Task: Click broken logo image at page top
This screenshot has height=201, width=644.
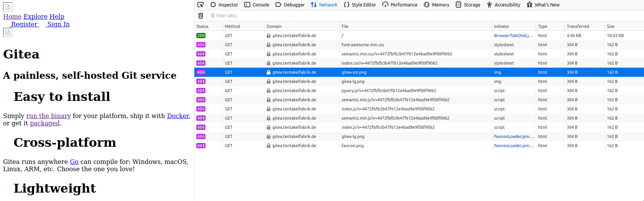Action: point(8,6)
